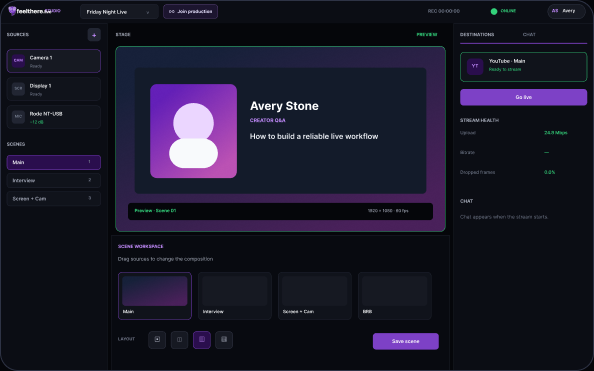Click the 'Chat appears when the stream starts' text
Image resolution: width=594 pixels, height=371 pixels.
click(504, 217)
